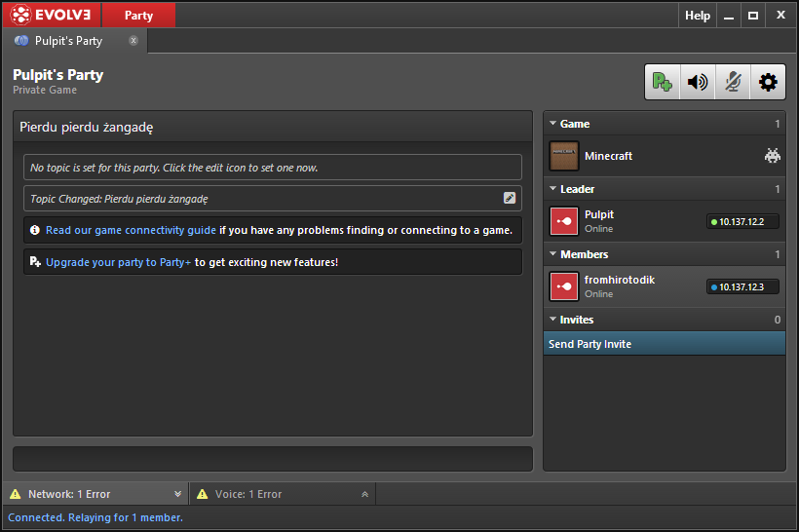Maximize the Evolve window
Screen dimensions: 799x532
coord(753,16)
